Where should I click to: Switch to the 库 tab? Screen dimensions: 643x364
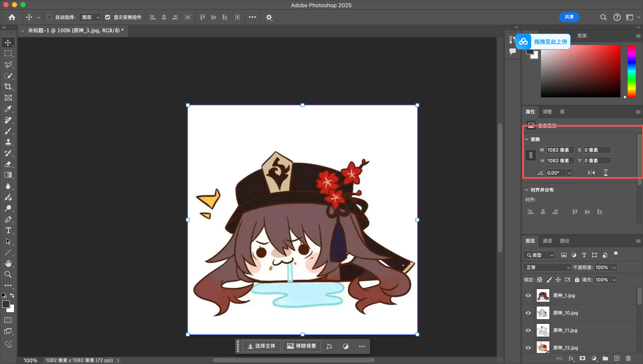click(562, 112)
